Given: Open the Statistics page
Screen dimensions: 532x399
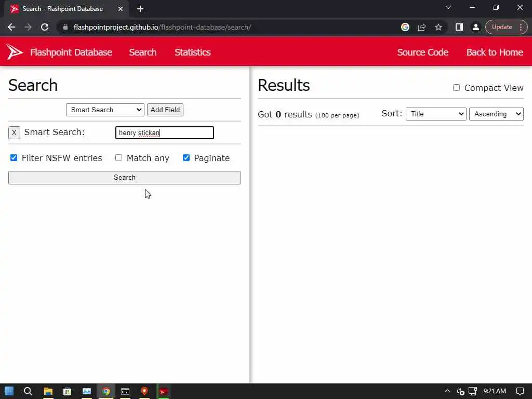Looking at the screenshot, I should [x=192, y=52].
